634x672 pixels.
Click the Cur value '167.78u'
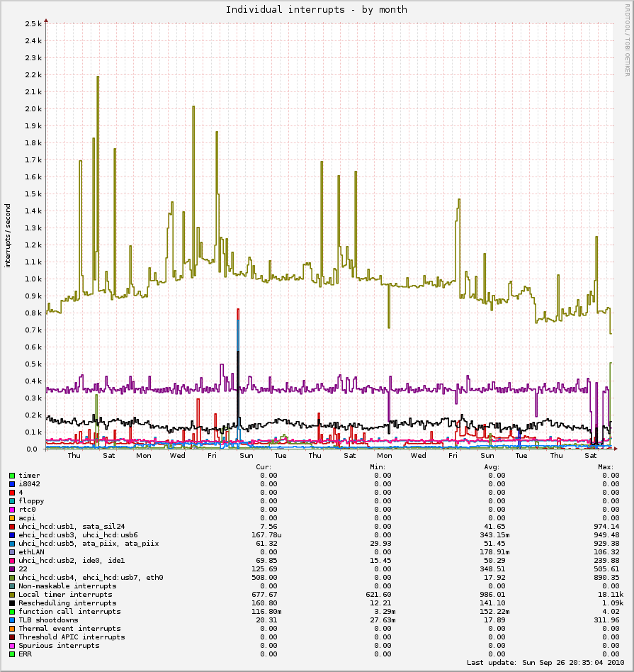pyautogui.click(x=266, y=535)
